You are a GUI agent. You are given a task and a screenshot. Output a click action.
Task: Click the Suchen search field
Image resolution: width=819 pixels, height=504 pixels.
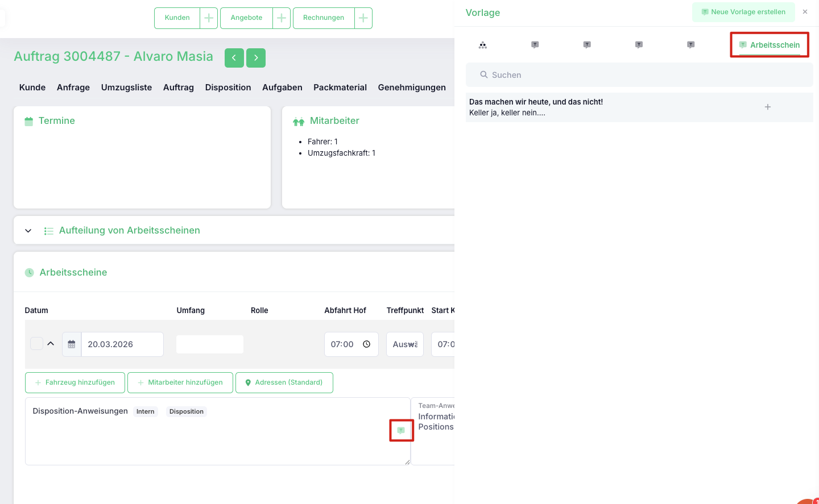click(x=639, y=75)
